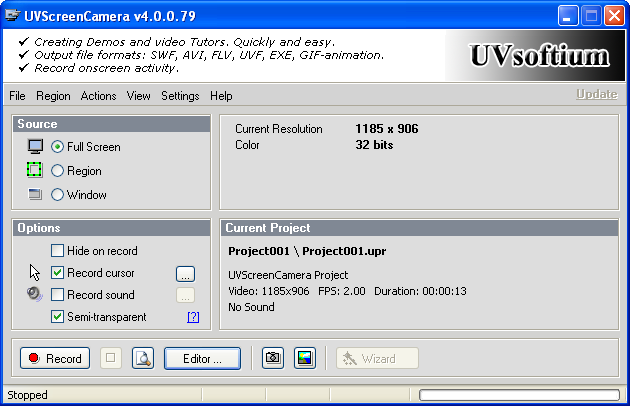The height and width of the screenshot is (406, 630).
Task: Open the Settings menu
Action: point(180,96)
